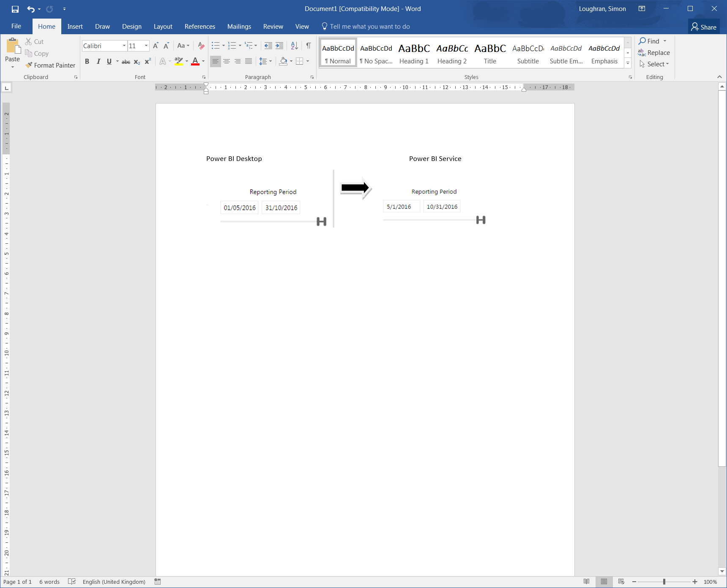Justify the paragraph text
Viewport: 727px width, 588px height.
[249, 62]
